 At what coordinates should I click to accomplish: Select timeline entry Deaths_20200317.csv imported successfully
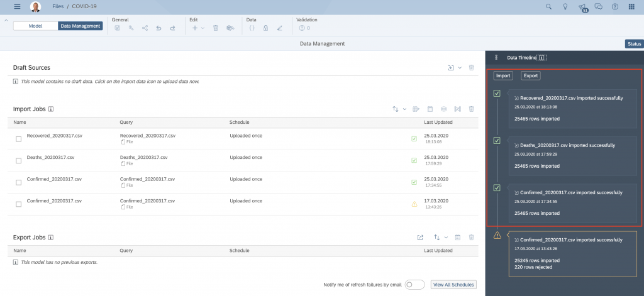pyautogui.click(x=572, y=156)
